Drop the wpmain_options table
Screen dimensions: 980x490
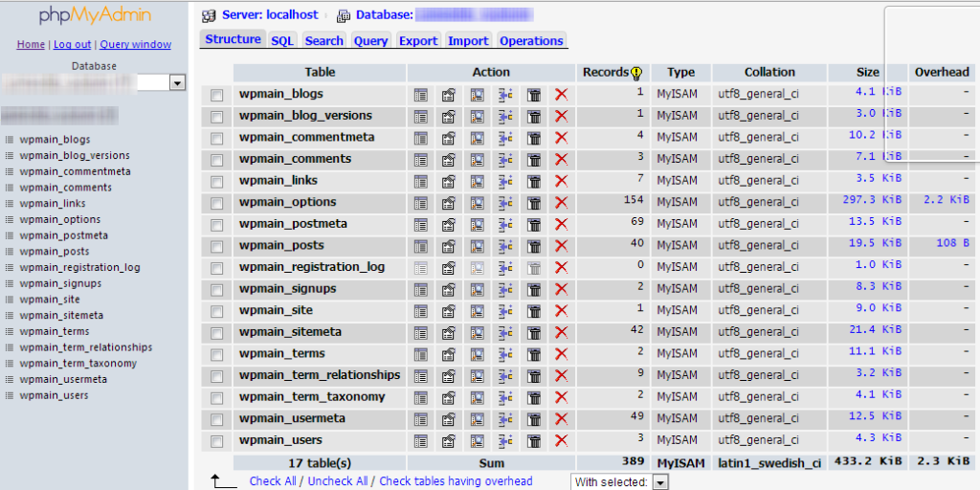[561, 203]
